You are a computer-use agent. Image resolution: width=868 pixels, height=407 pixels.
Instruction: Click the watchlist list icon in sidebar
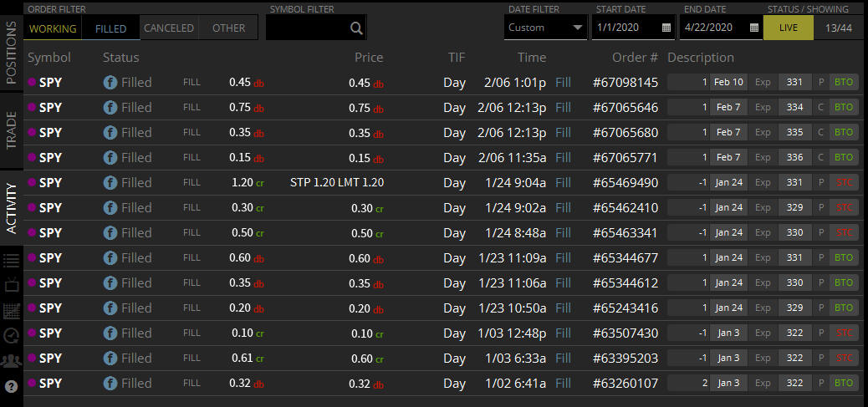pos(12,260)
